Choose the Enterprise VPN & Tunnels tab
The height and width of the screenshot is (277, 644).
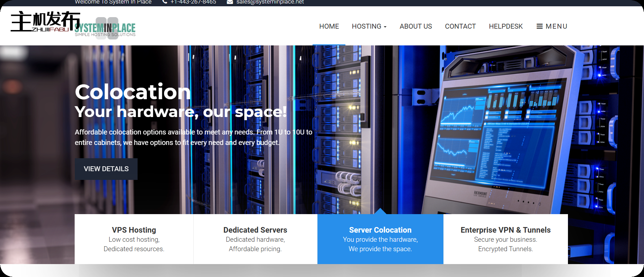click(505, 239)
